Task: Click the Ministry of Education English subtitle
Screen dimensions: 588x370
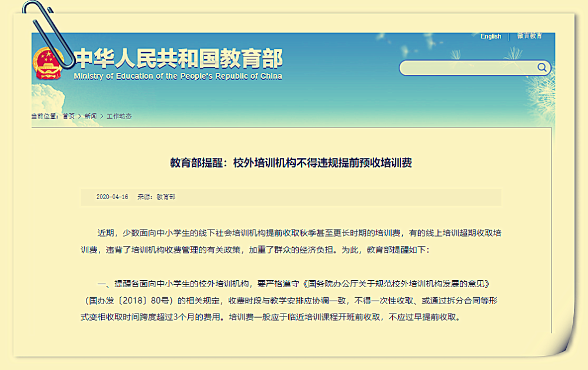Action: pyautogui.click(x=178, y=76)
